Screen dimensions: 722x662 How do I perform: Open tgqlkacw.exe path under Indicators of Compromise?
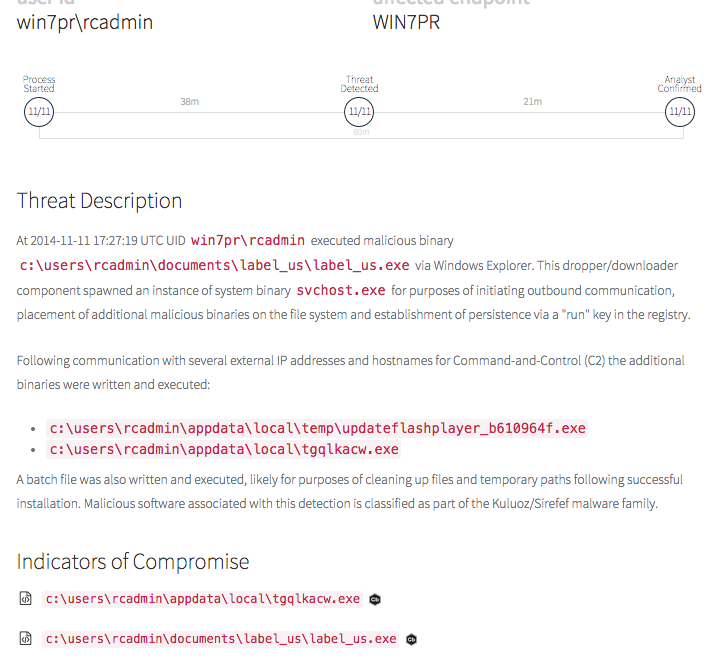(203, 599)
